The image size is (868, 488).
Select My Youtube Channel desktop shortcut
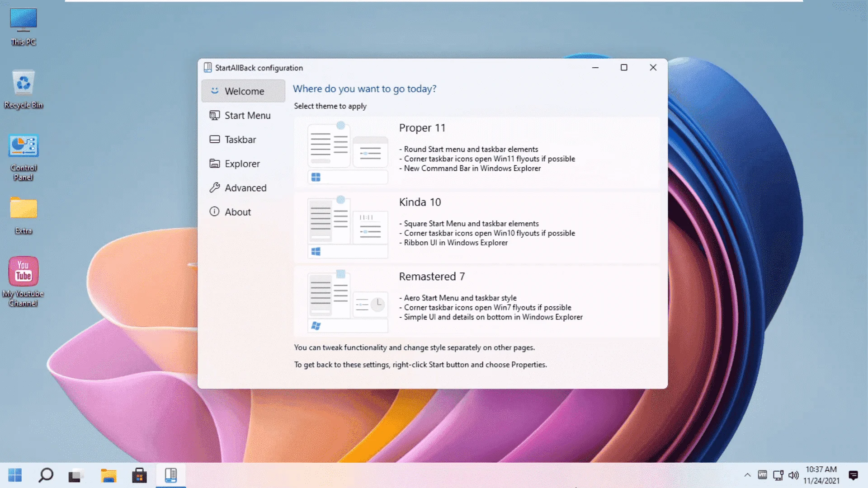pyautogui.click(x=24, y=282)
